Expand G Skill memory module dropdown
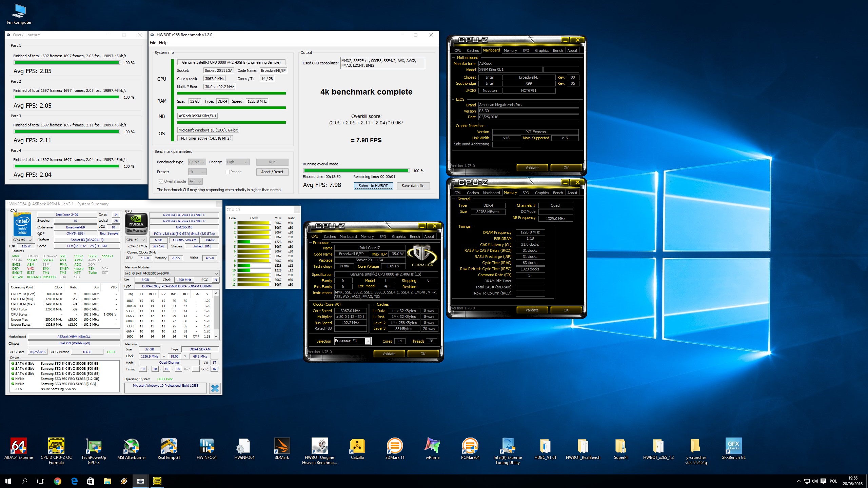The image size is (868, 488). click(x=172, y=273)
